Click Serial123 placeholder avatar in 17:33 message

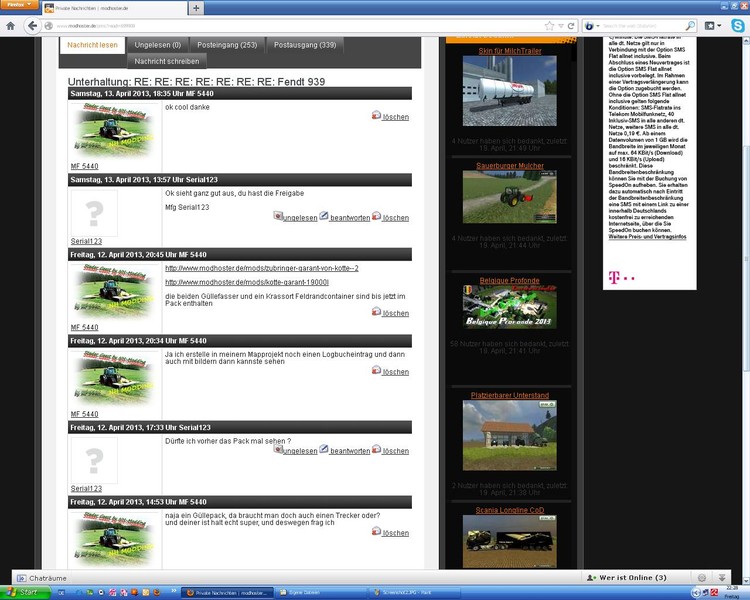[x=94, y=461]
